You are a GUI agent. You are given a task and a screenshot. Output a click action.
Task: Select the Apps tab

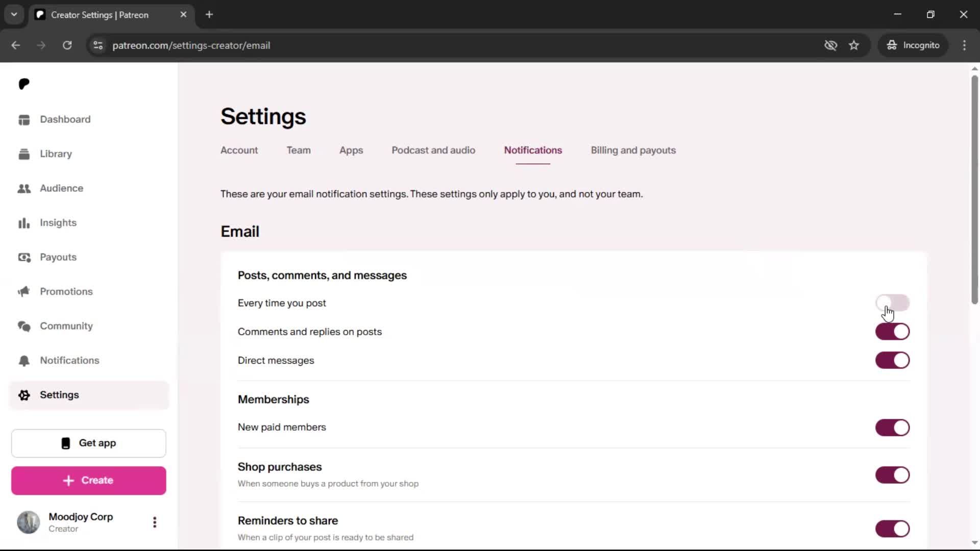[351, 151]
